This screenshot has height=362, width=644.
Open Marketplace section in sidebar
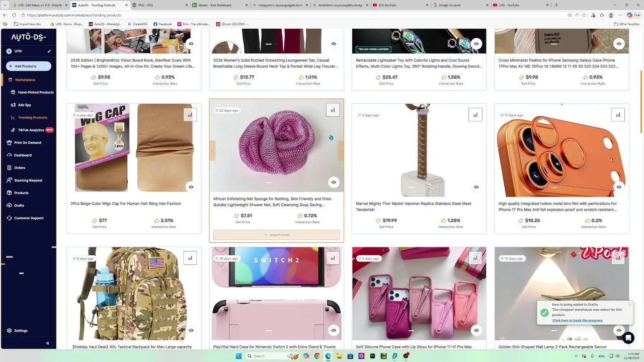(x=25, y=79)
